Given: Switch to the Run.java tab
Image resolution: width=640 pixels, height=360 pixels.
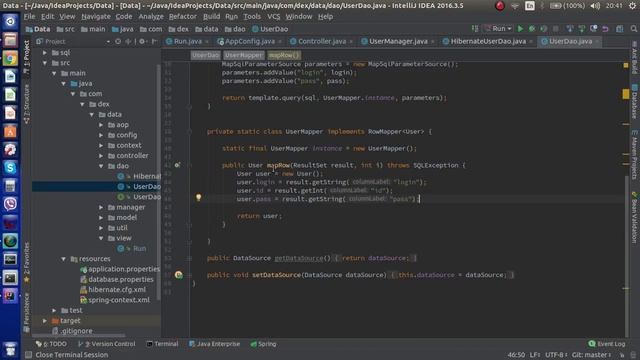Looking at the screenshot, I should click(187, 41).
